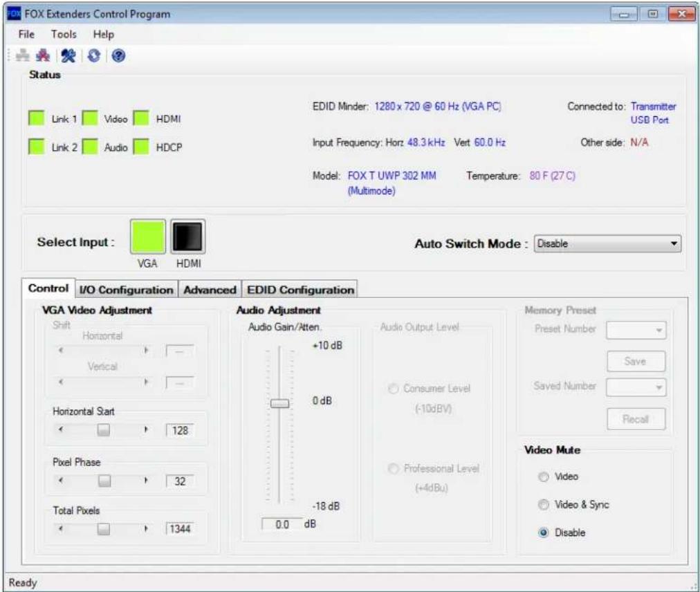Viewport: 700px width, 592px height.
Task: Open the Saved Number dropdown
Action: pos(636,387)
